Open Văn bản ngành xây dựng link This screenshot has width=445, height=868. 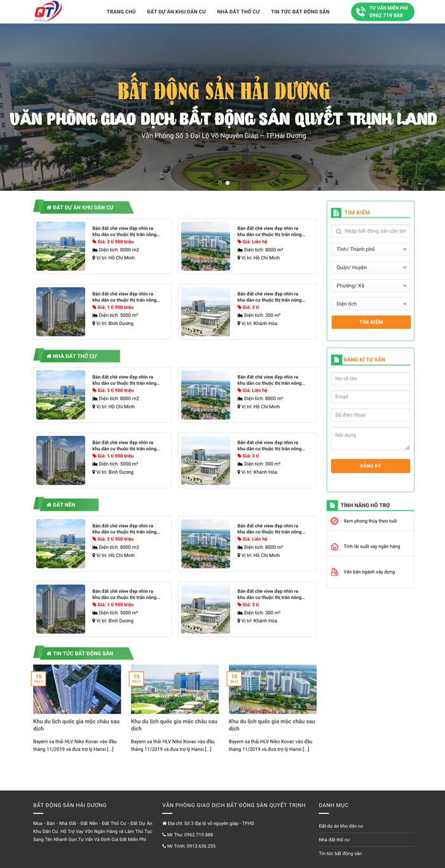[369, 572]
